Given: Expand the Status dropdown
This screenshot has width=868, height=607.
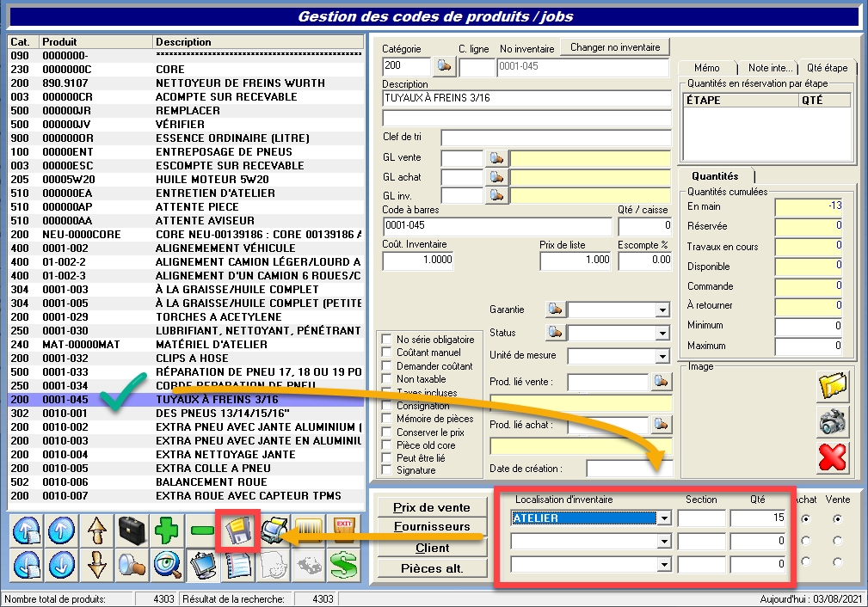Looking at the screenshot, I should [662, 333].
